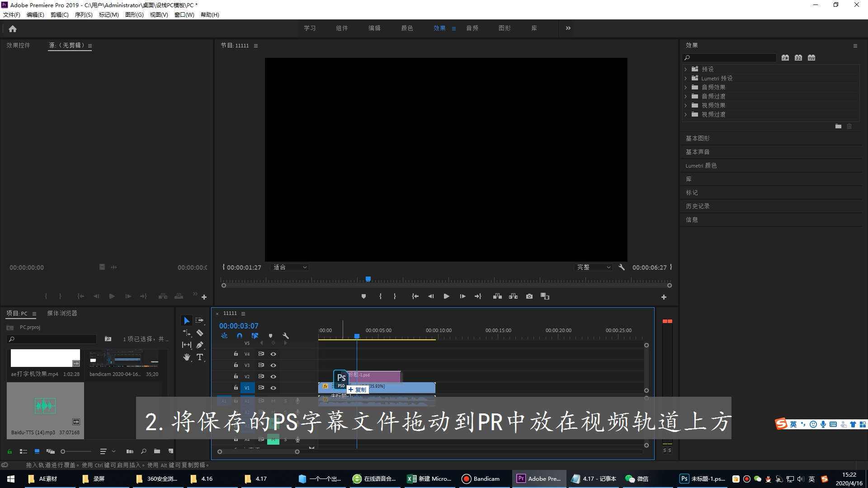Expand the Lumetri 预设 folder

pyautogui.click(x=686, y=78)
